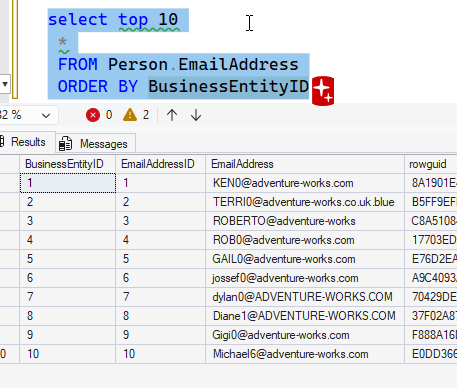Click the ROBERTO@adventure-works cell
This screenshot has height=388, width=457.
point(305,221)
